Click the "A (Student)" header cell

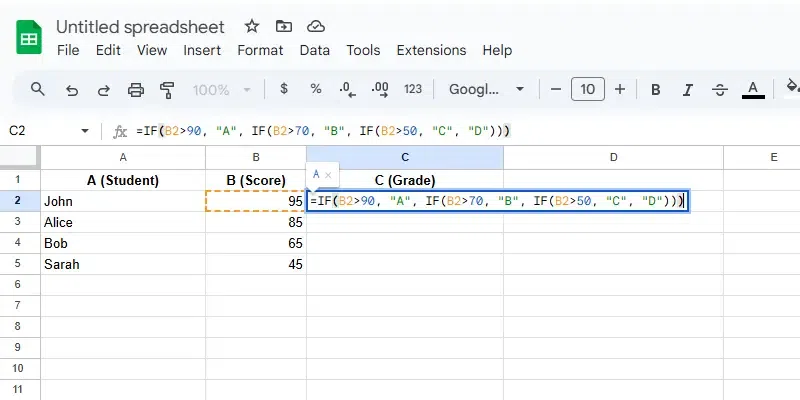click(x=123, y=180)
